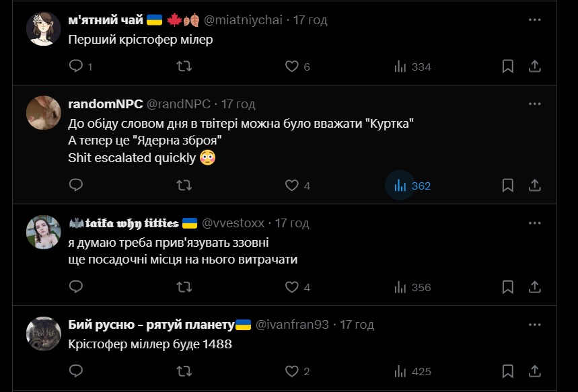
Task: View analytics showing 362 views
Action: click(411, 186)
